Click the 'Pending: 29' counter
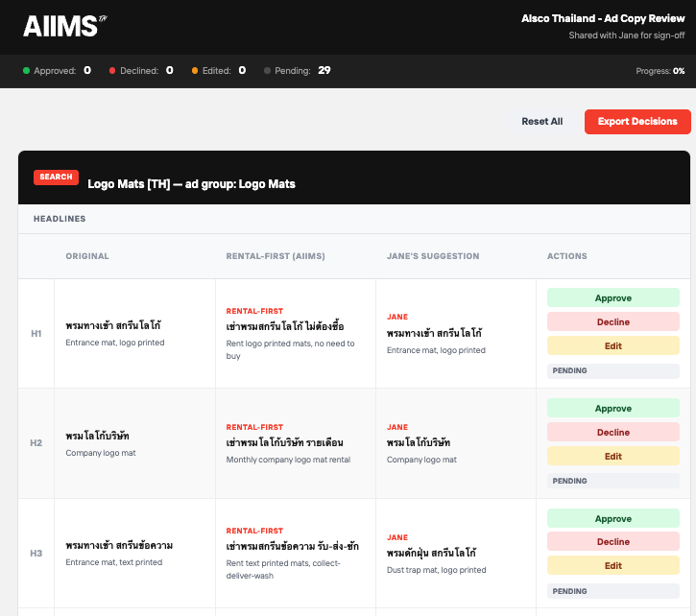The width and height of the screenshot is (696, 616). tap(298, 71)
